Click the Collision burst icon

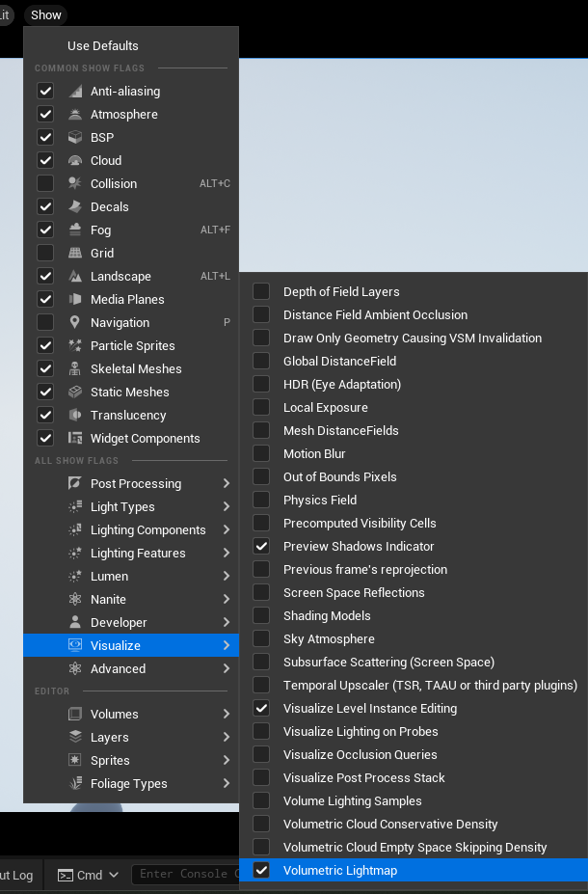point(75,183)
